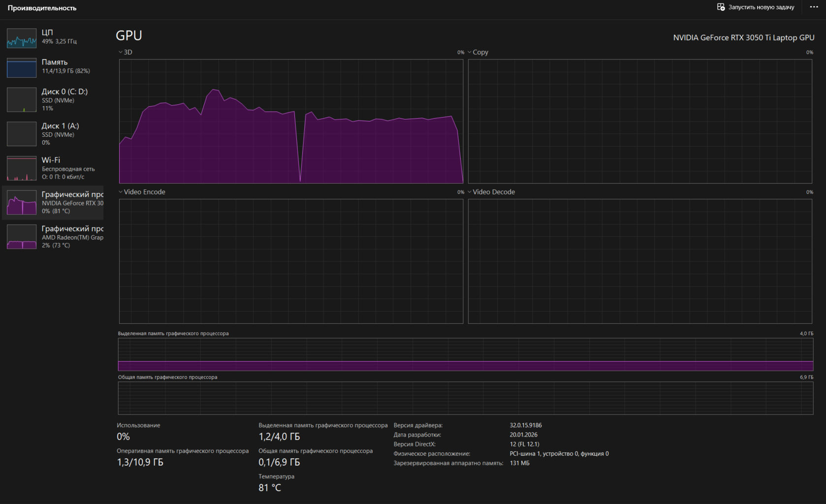This screenshot has width=826, height=504.
Task: Open the Copy graph engine dropdown
Action: 478,52
